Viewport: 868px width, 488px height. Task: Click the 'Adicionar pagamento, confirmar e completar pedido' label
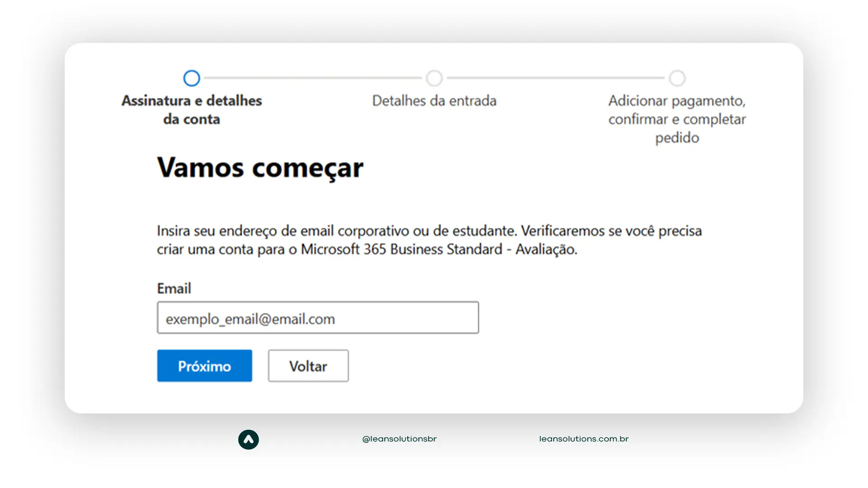(x=677, y=119)
